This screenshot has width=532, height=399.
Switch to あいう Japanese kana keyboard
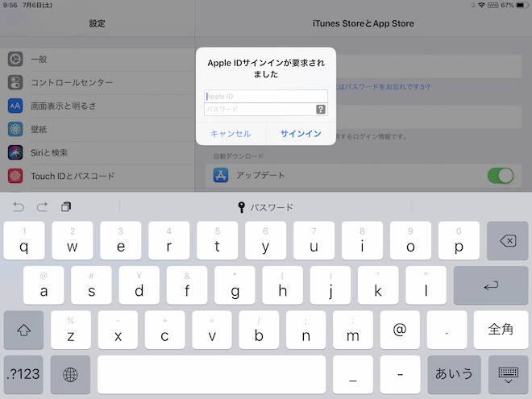pos(454,375)
